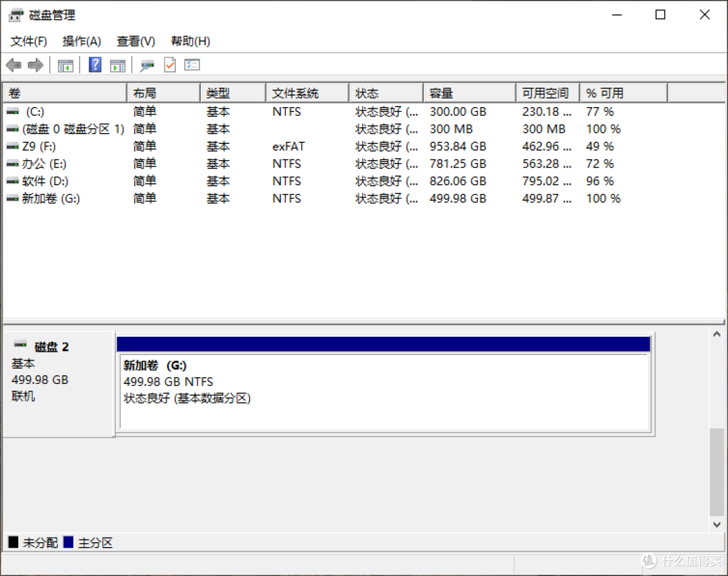The image size is (728, 576).
Task: Open Help via the blue question mark icon
Action: 95,65
